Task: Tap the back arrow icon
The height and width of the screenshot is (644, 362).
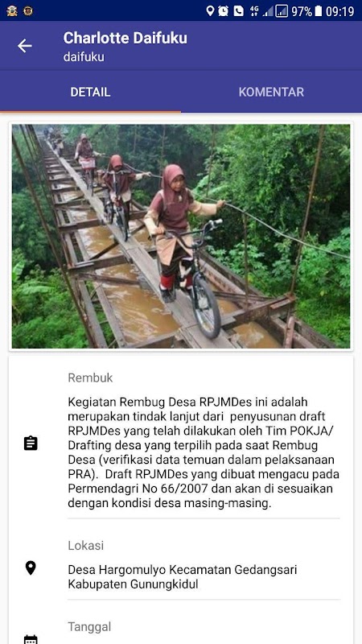Action: click(x=25, y=46)
